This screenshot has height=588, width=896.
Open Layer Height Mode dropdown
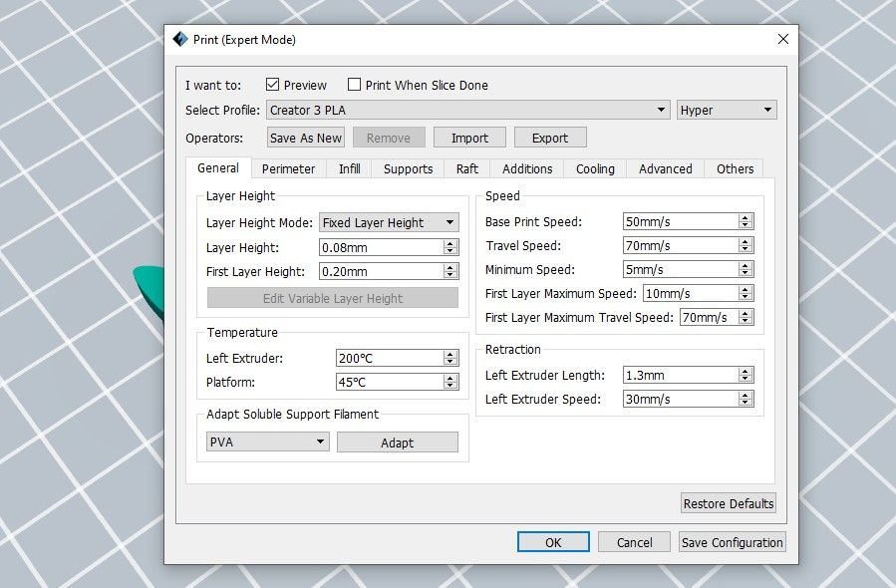(388, 223)
